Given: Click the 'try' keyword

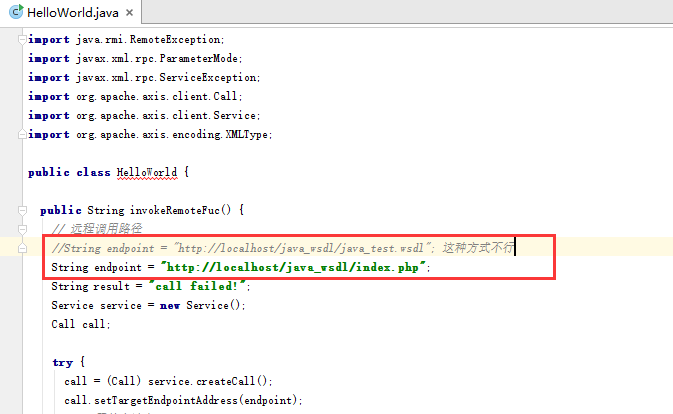Looking at the screenshot, I should click(x=63, y=363).
